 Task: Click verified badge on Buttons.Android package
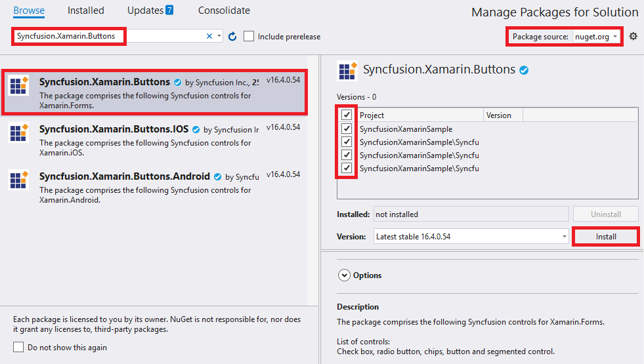pos(218,177)
